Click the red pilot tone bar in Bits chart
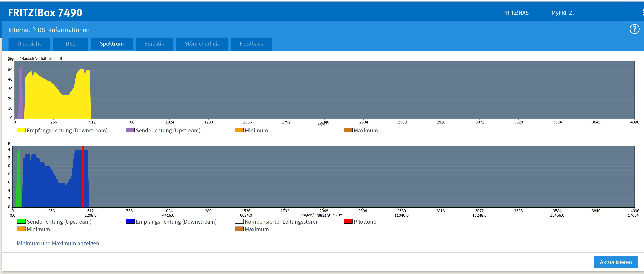 click(83, 177)
